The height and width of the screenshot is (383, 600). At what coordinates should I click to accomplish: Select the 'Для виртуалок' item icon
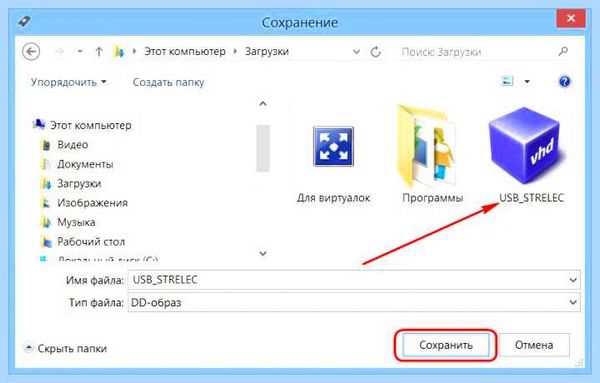pos(333,147)
